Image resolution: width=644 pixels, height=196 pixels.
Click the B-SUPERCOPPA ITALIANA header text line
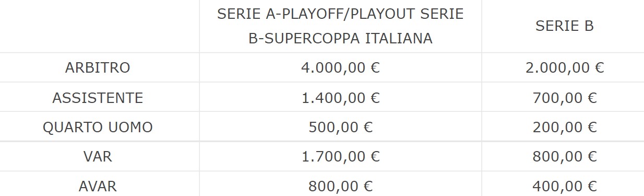[340, 39]
